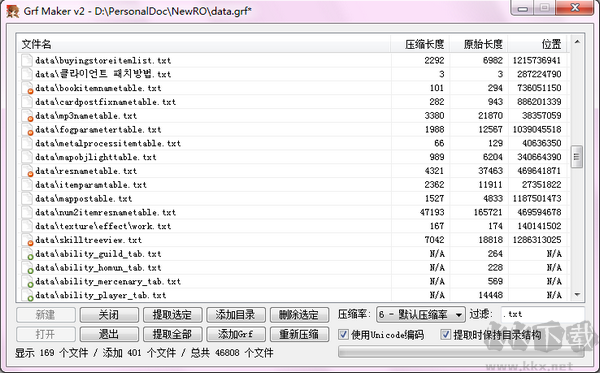Toggle the 提取时保持目录结构 checkbox
The image size is (600, 373).
coord(445,334)
